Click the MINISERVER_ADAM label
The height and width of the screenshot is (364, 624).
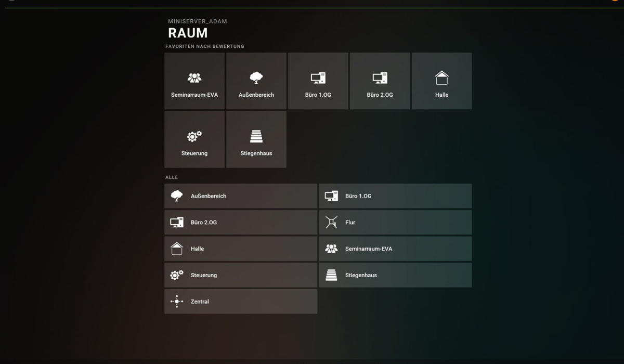click(x=198, y=21)
